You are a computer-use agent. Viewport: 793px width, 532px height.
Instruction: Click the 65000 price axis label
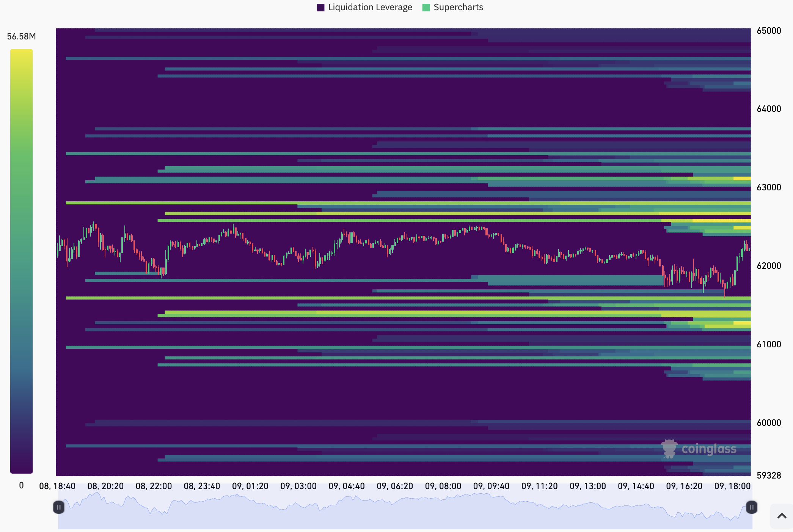tap(769, 31)
